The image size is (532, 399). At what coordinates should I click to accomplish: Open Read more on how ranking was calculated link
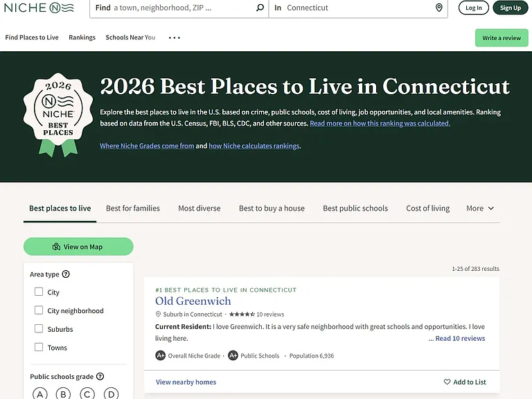(380, 123)
